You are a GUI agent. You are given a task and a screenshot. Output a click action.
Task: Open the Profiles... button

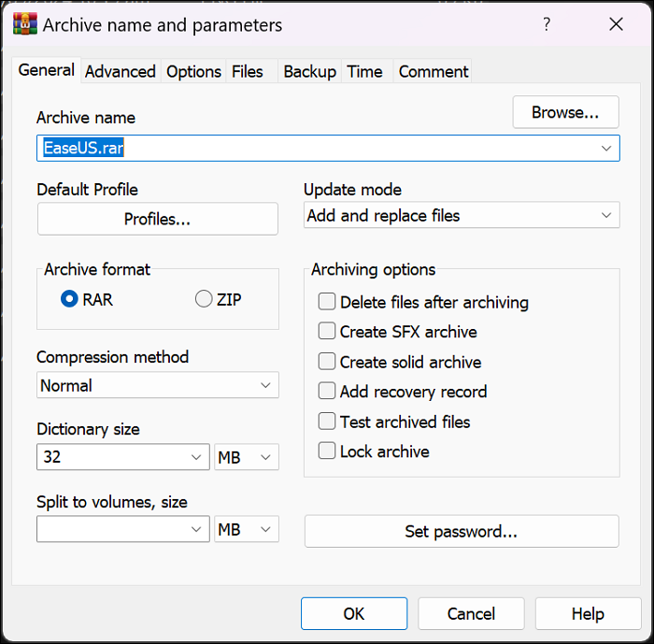click(x=157, y=219)
